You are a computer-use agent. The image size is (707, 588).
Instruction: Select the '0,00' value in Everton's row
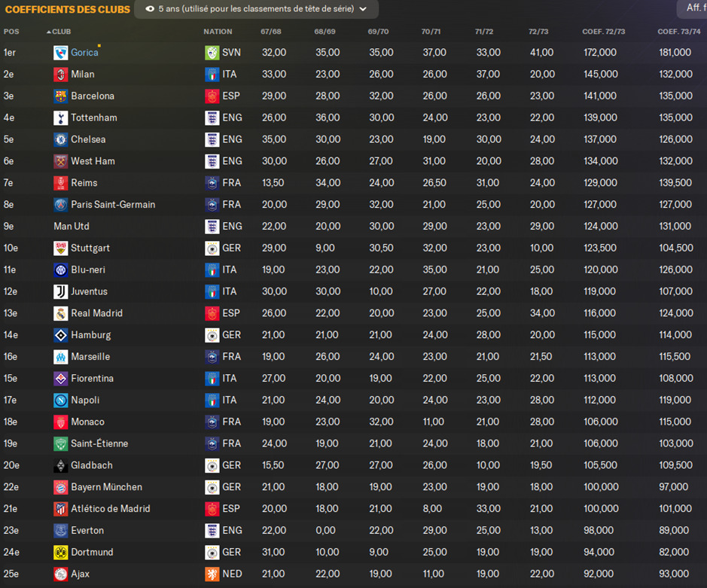point(325,530)
